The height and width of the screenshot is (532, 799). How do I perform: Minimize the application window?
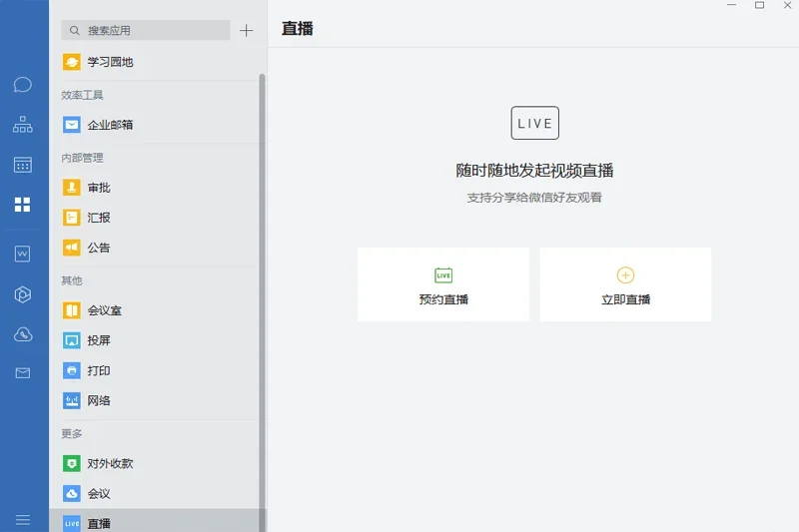(x=732, y=5)
